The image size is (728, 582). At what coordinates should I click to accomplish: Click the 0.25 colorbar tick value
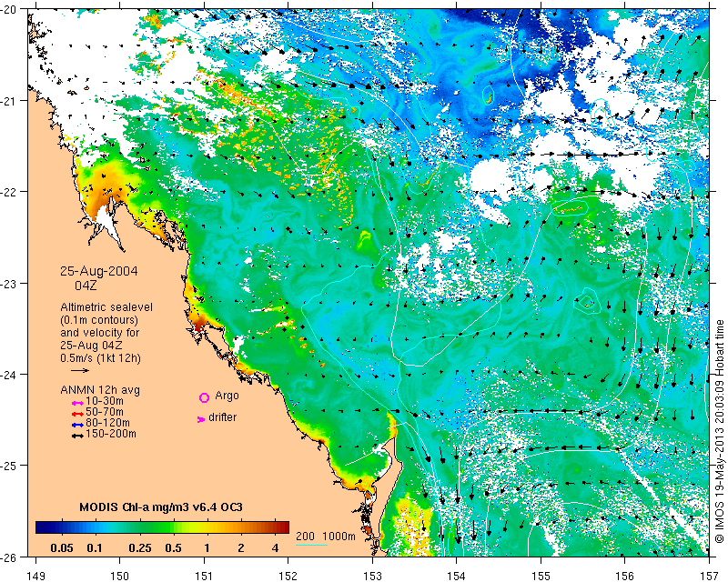(x=140, y=548)
